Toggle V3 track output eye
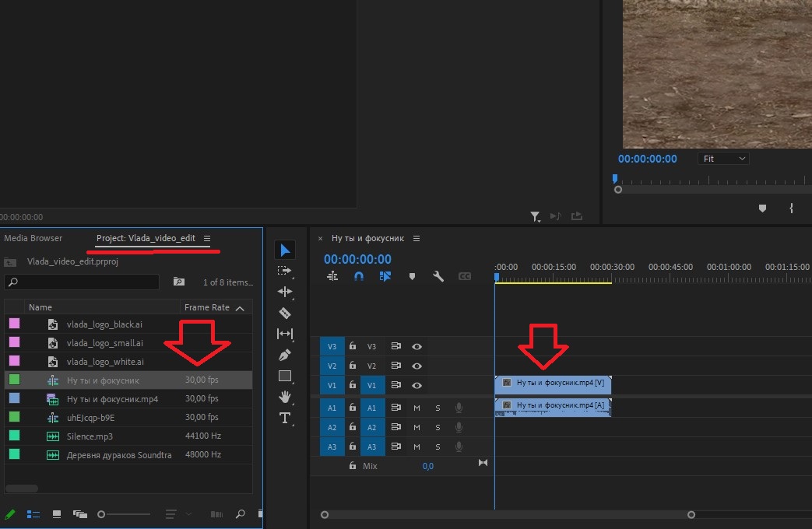This screenshot has height=529, width=812. 417,346
